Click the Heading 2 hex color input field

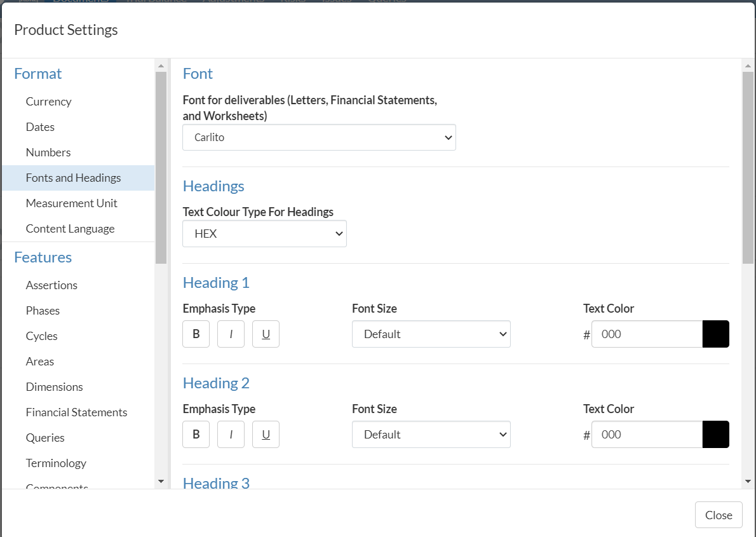click(x=646, y=435)
